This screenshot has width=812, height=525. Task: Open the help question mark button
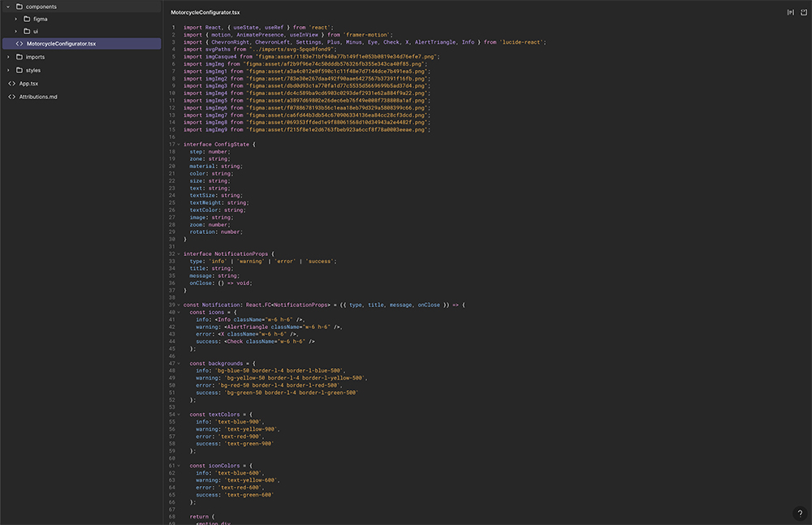point(799,513)
